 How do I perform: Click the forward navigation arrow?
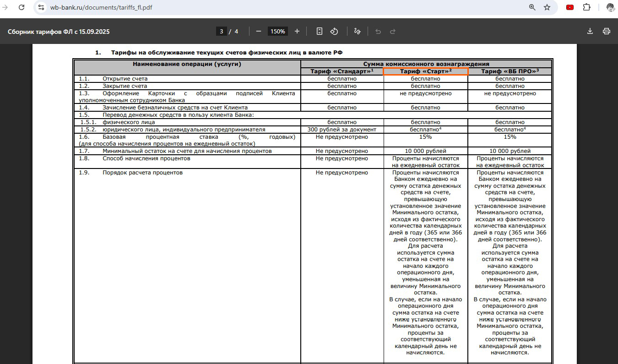tap(5, 7)
